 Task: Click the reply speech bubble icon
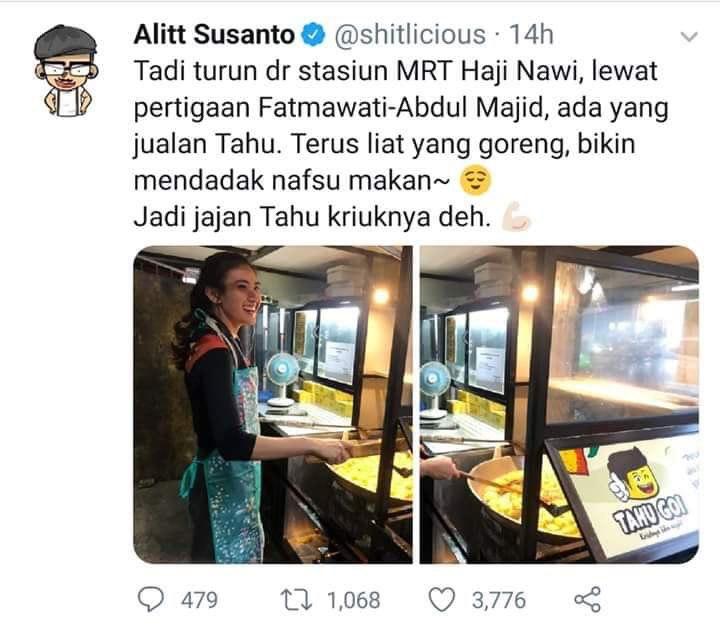pyautogui.click(x=151, y=600)
